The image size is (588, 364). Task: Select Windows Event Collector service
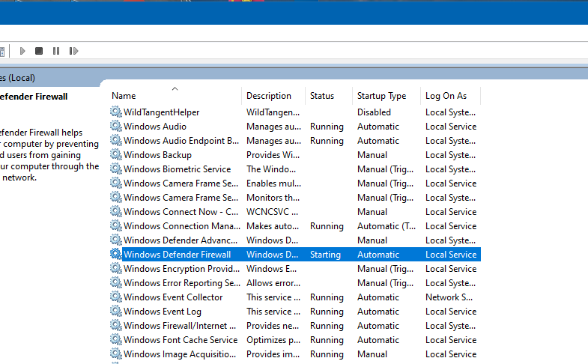295,297
